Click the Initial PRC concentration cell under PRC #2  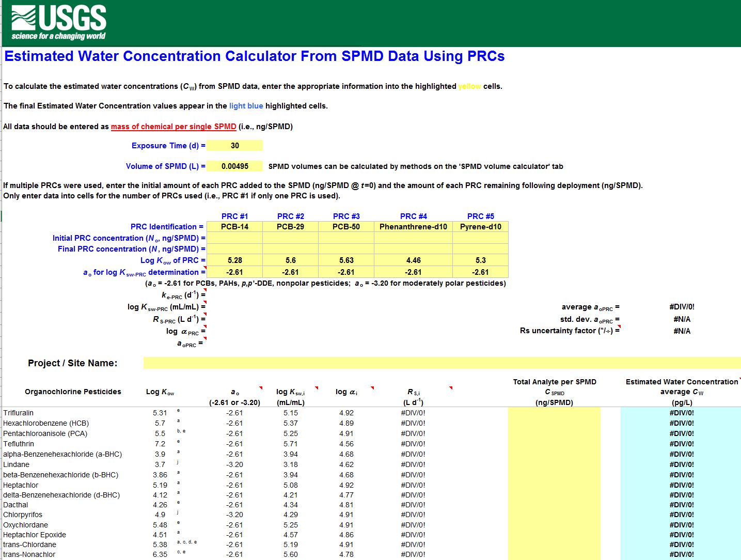coord(290,238)
